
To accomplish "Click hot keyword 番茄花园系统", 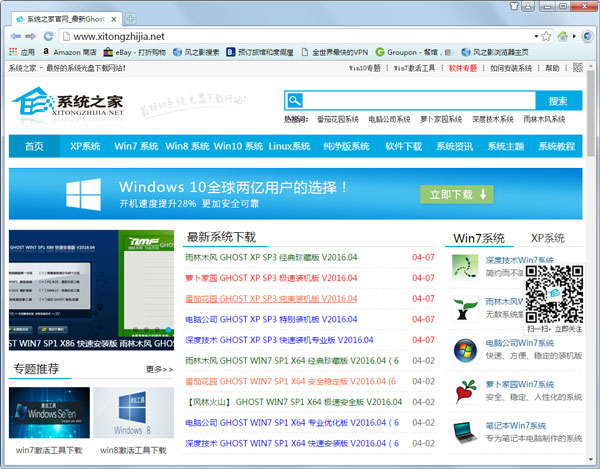I will (338, 119).
